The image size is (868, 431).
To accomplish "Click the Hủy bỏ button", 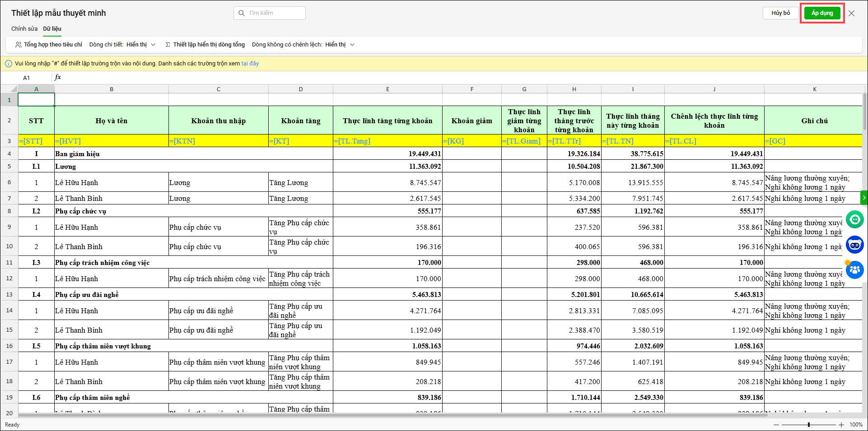I will (x=780, y=13).
